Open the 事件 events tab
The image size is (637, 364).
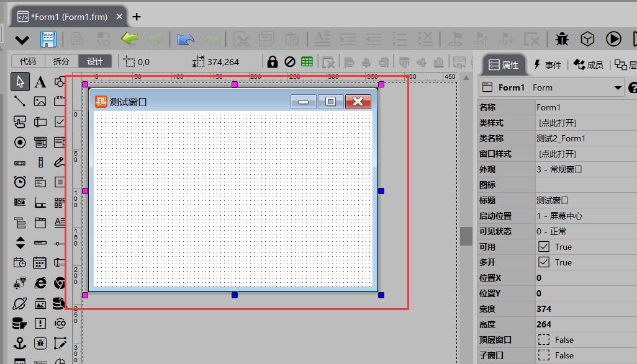547,64
